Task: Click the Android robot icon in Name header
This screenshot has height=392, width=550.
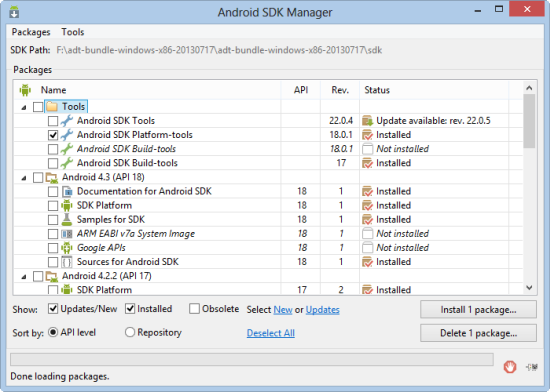Action: 25,90
